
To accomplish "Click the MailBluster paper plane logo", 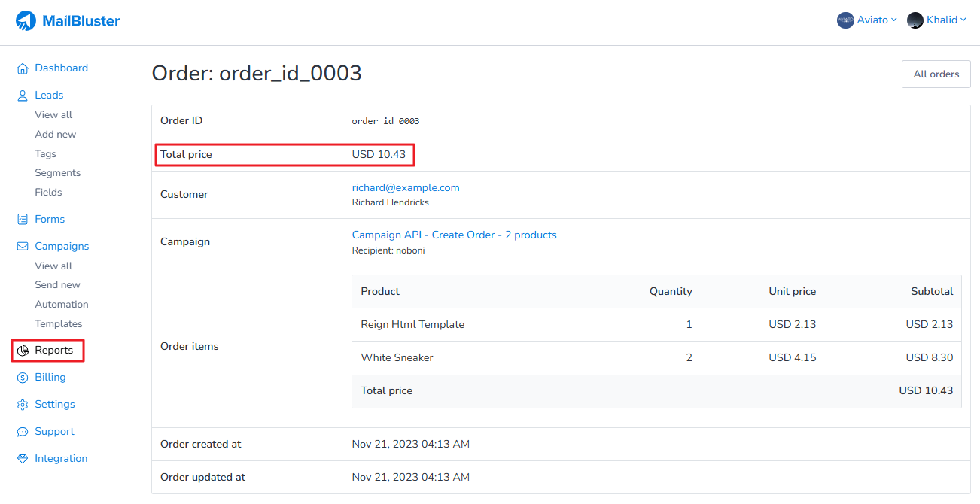I will click(x=26, y=21).
